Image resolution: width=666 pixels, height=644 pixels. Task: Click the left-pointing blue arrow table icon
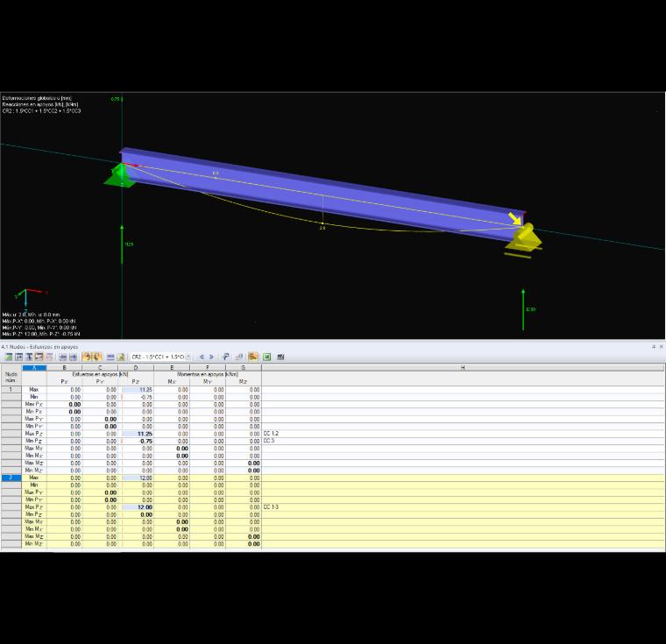coord(63,357)
